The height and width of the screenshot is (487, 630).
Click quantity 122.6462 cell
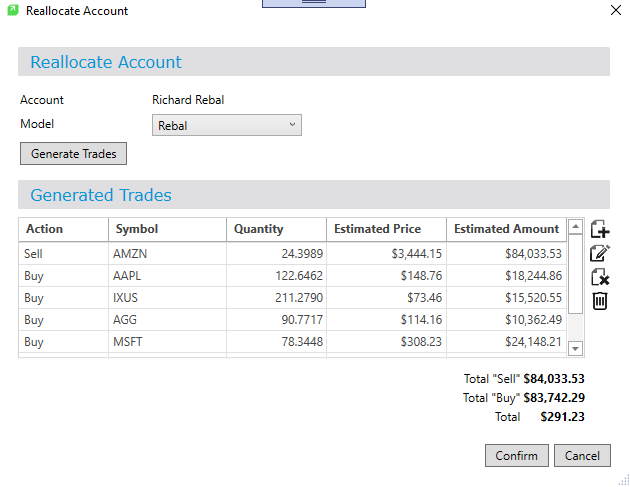[276, 276]
